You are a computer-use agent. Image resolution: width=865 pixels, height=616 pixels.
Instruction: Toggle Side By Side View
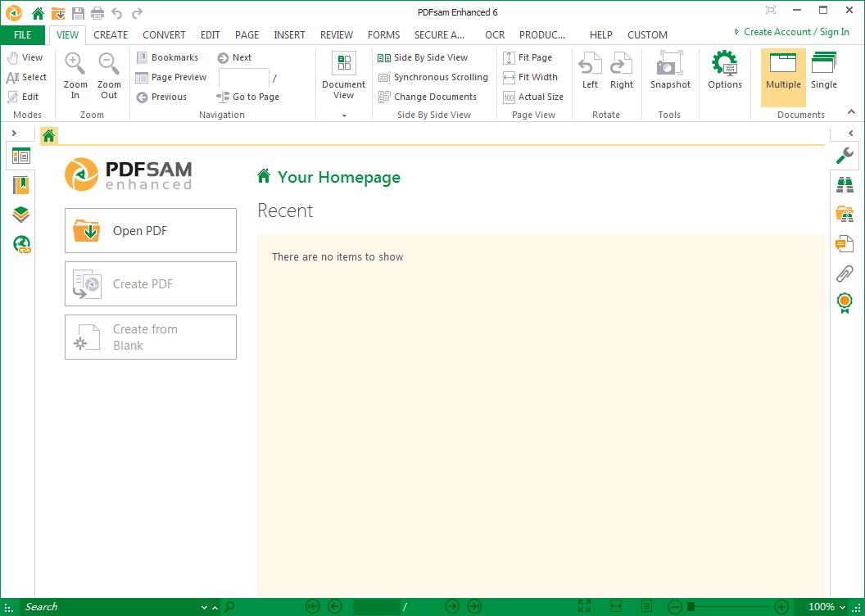point(423,58)
